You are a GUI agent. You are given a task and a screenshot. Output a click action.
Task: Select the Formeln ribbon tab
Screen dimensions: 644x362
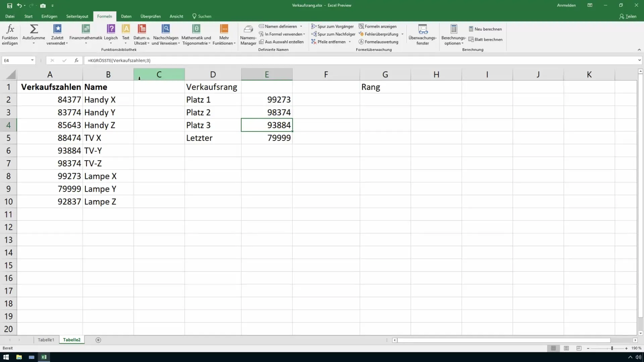pyautogui.click(x=104, y=16)
